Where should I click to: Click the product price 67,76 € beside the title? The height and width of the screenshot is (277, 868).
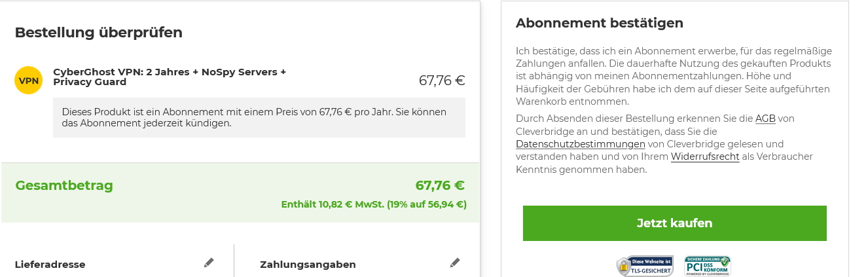[442, 81]
